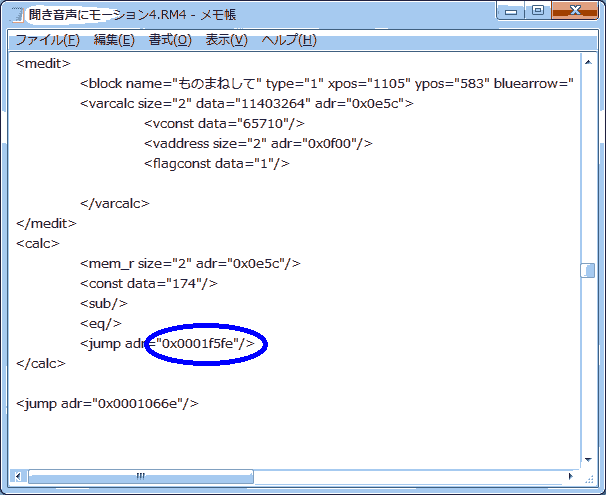Viewport: 606px width, 495px height.
Task: Close the メモ帳 window
Action: point(575,11)
